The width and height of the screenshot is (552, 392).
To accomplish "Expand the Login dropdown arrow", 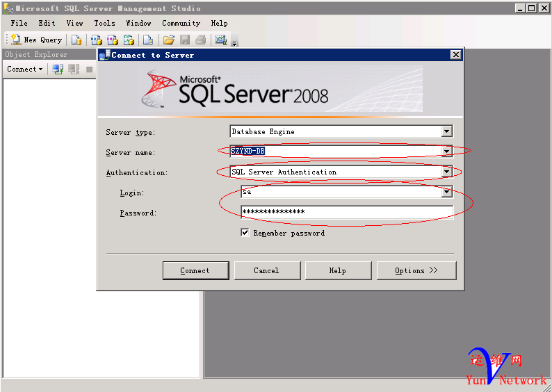I will click(x=446, y=192).
